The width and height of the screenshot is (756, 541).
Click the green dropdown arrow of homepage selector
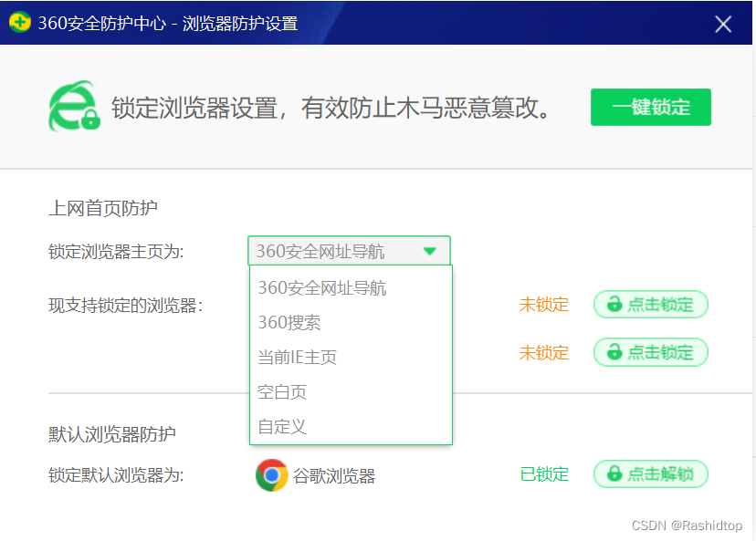[x=429, y=250]
